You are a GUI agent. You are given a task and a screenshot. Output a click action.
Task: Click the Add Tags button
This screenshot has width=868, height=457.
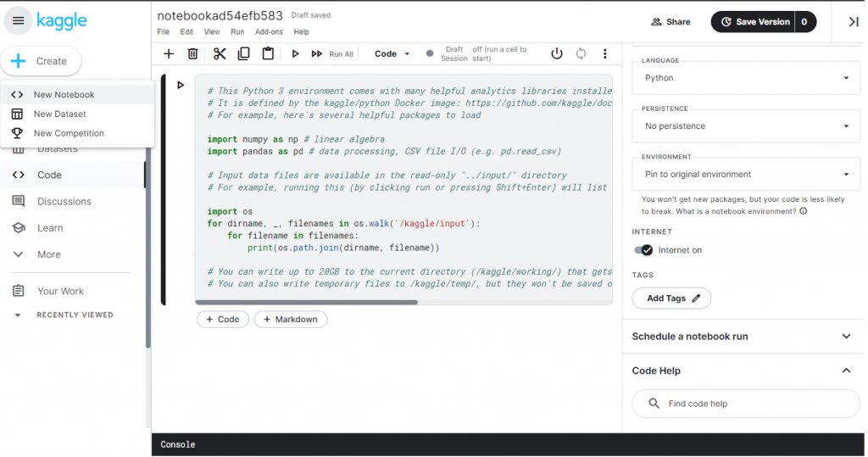click(x=671, y=298)
